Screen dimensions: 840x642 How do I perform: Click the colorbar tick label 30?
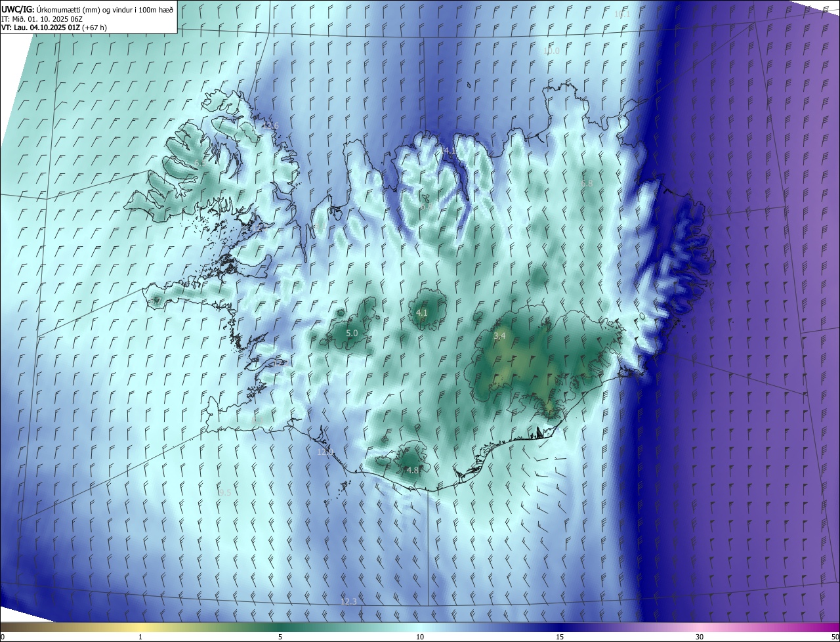700,637
